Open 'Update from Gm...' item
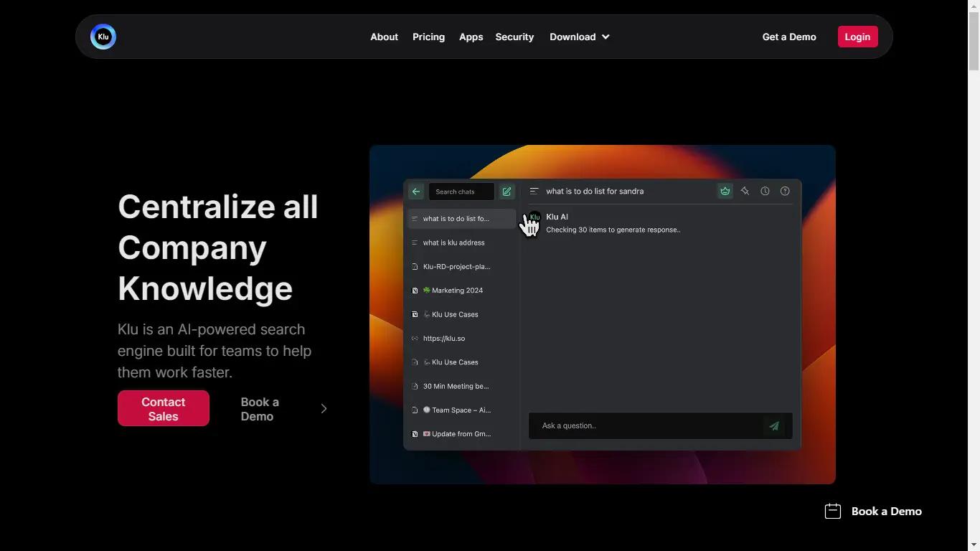The width and height of the screenshot is (980, 551). (461, 434)
